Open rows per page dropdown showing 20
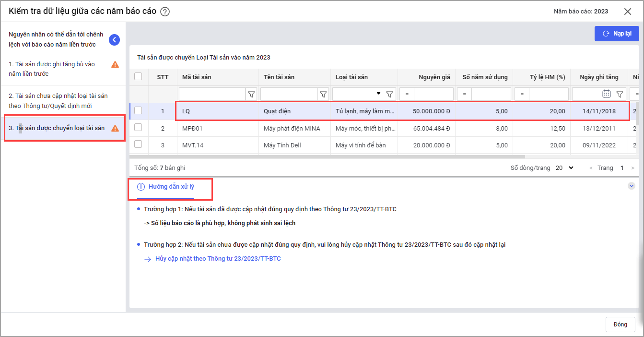Image resolution: width=644 pixels, height=337 pixels. 566,168
